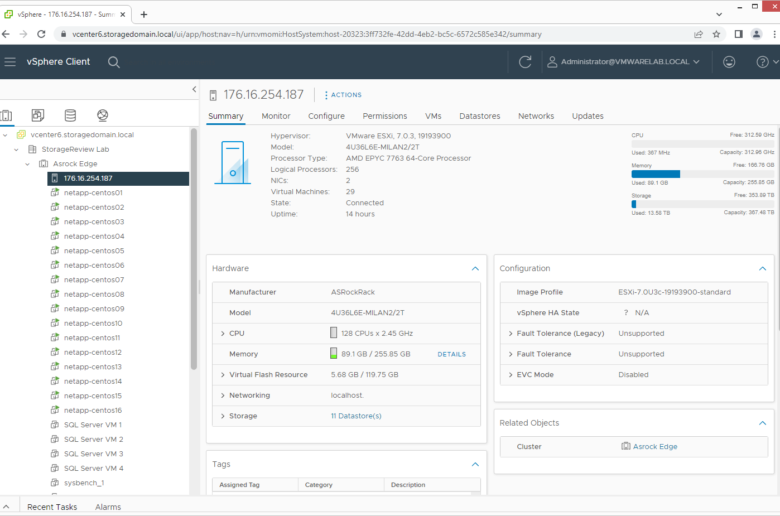
Task: Click the search magnifier icon
Action: click(x=114, y=62)
